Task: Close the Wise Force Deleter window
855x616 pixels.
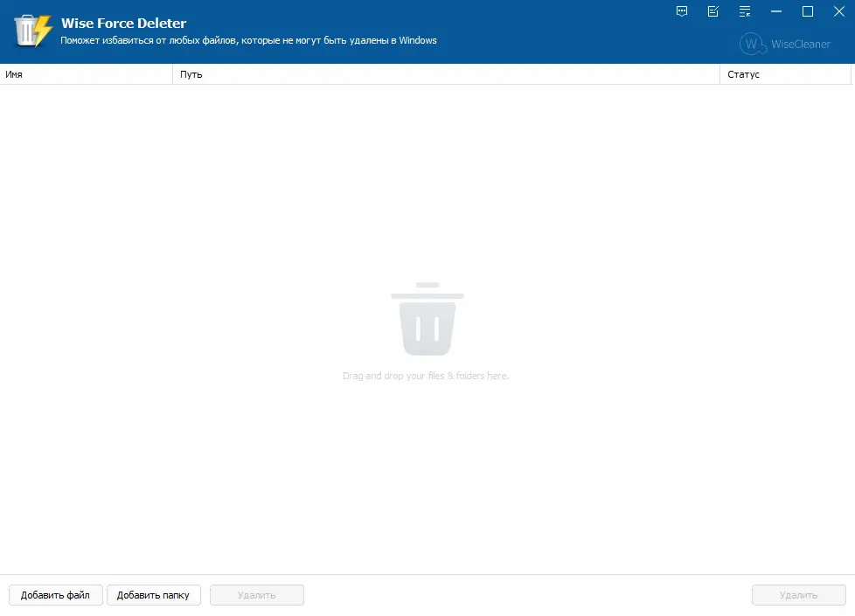Action: click(839, 11)
